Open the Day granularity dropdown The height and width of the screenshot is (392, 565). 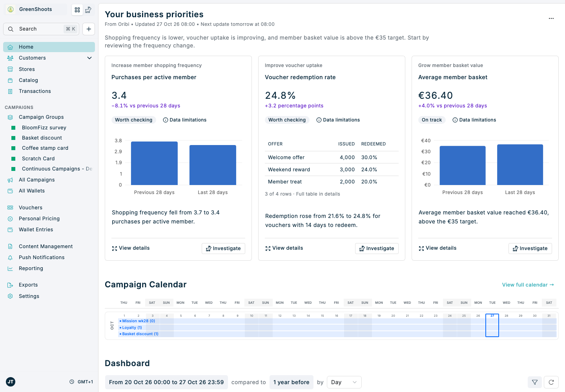click(344, 382)
